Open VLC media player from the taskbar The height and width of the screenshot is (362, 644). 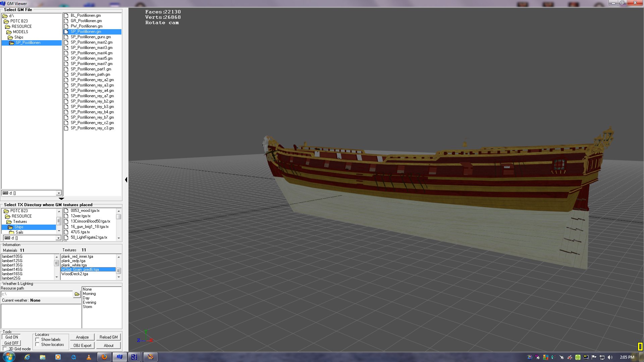[89, 357]
